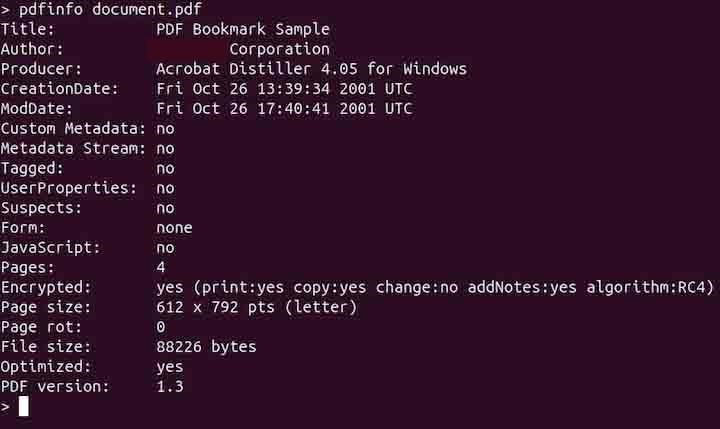
Task: Click the Tagged field label
Action: point(32,168)
